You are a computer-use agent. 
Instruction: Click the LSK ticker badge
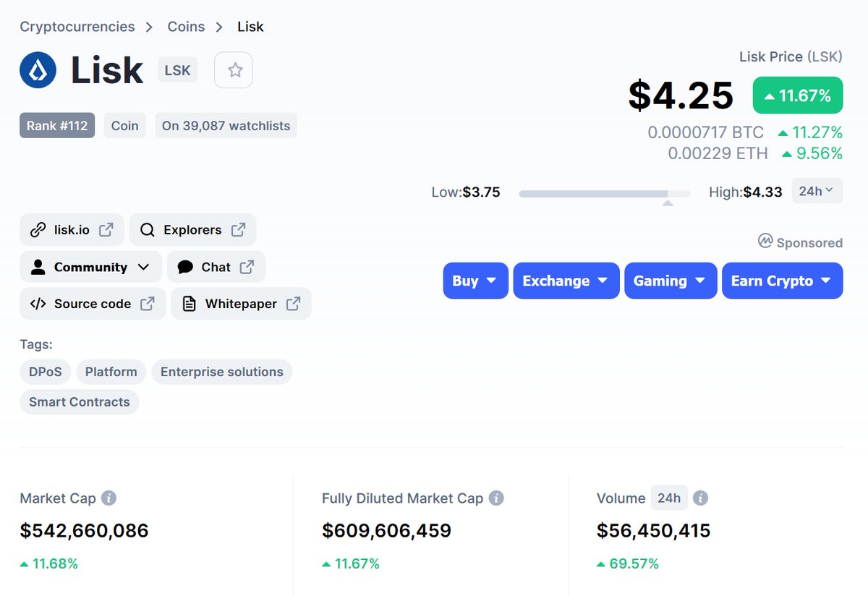178,70
